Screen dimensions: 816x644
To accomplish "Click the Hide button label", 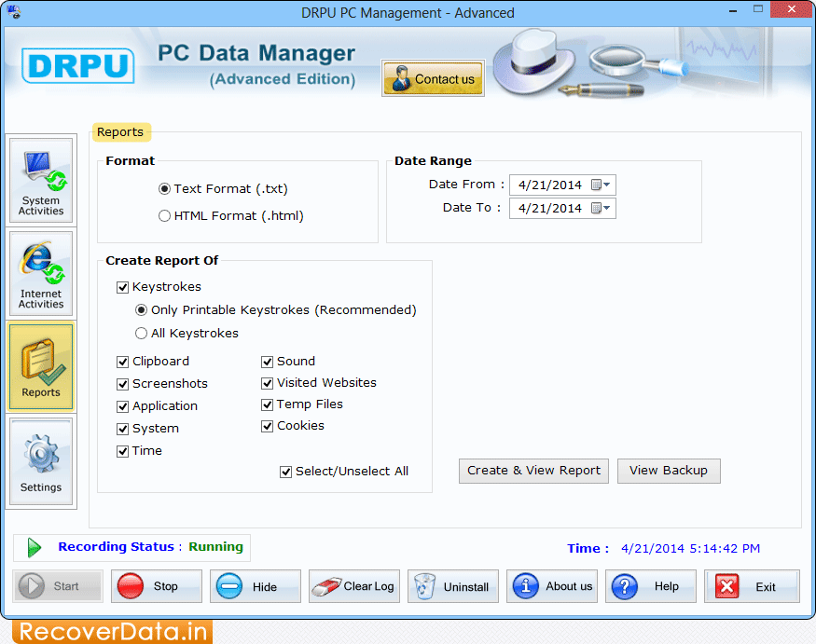I will (264, 587).
